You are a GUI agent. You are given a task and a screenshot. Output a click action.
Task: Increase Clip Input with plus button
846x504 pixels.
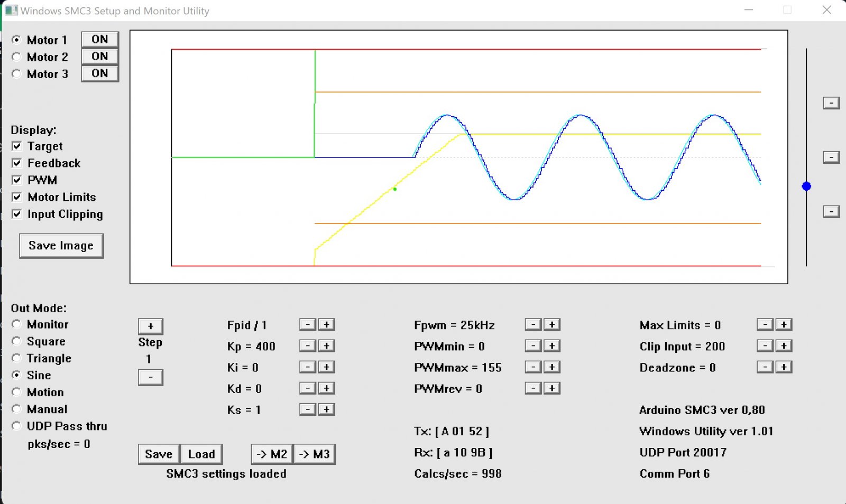click(784, 346)
